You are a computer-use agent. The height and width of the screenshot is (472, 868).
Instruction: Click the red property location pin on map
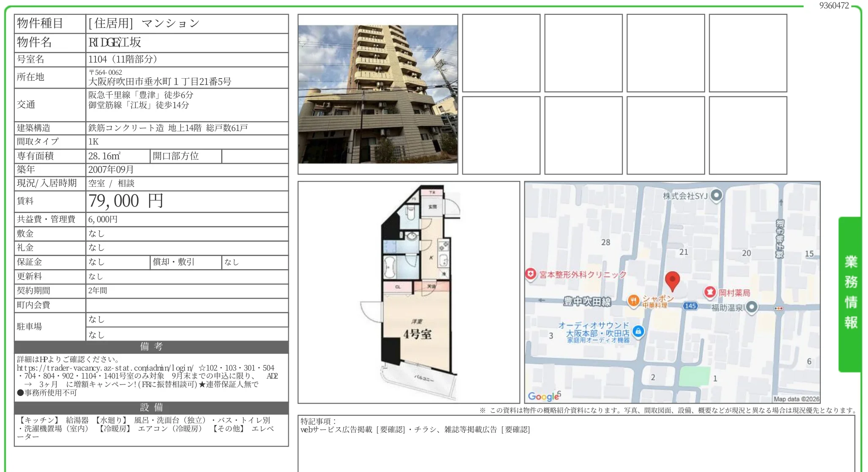point(672,281)
